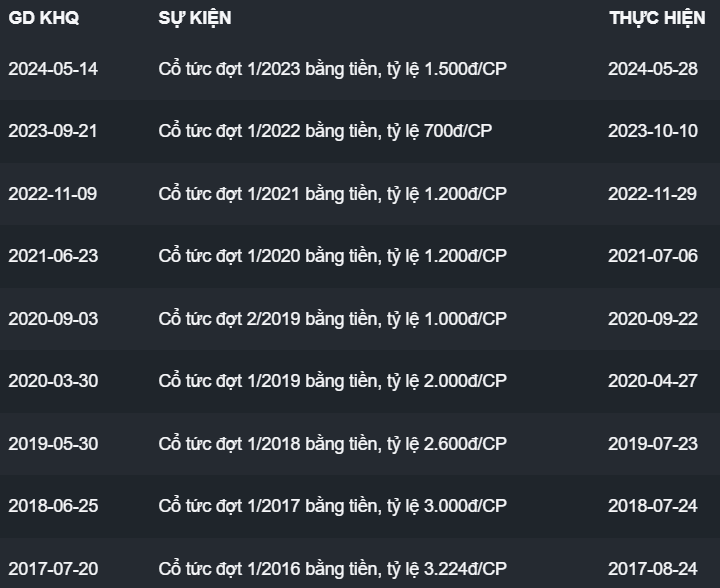Screen dimensions: 720x588
Task: Click the THỰC HIỆN column header
Action: click(x=656, y=19)
